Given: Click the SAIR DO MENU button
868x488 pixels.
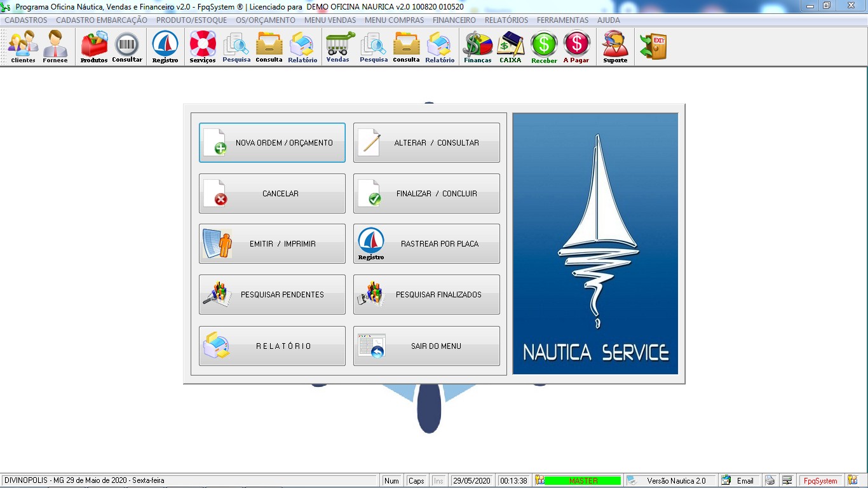Looking at the screenshot, I should (x=426, y=346).
